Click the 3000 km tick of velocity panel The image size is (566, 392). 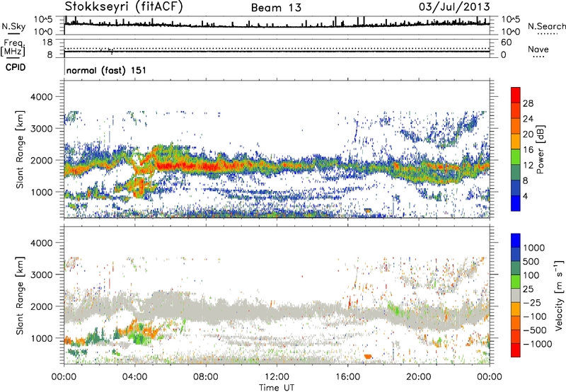(x=41, y=275)
